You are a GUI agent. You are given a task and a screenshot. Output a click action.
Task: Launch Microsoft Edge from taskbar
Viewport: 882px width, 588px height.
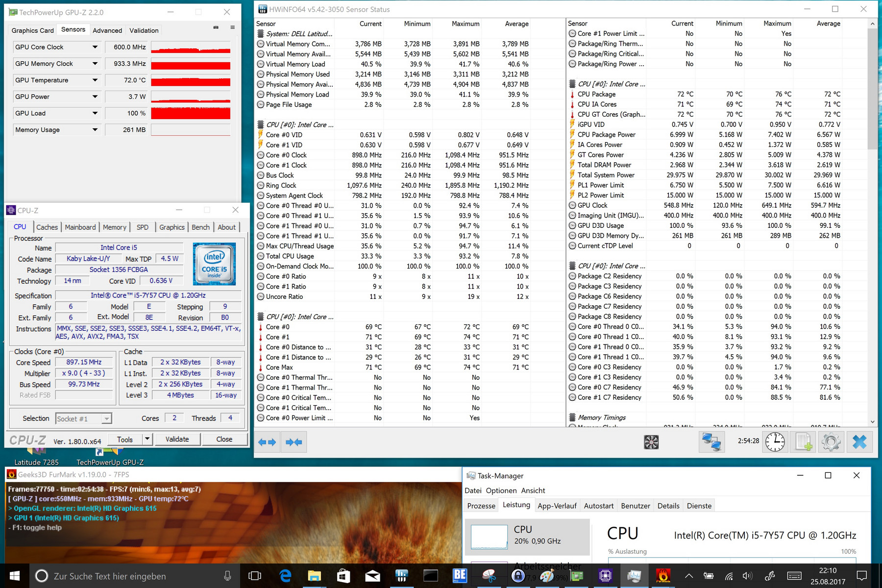[x=285, y=576]
